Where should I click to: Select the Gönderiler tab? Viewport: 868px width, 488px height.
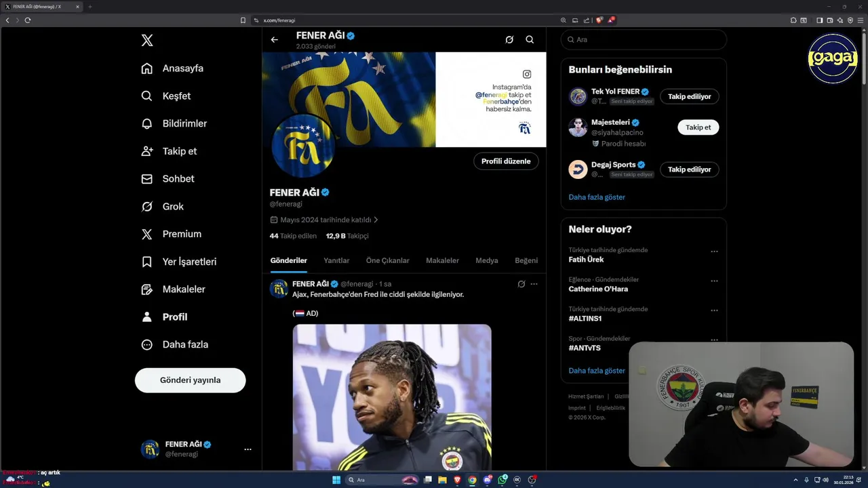289,260
